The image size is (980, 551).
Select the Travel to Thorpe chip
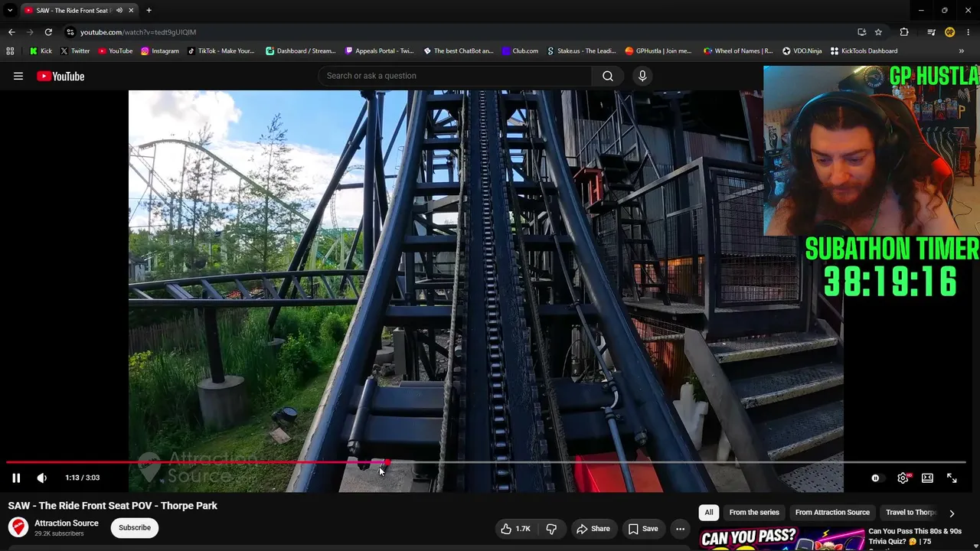click(911, 513)
